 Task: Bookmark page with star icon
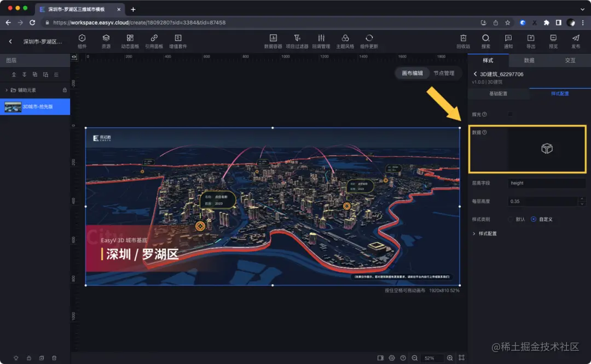[508, 22]
